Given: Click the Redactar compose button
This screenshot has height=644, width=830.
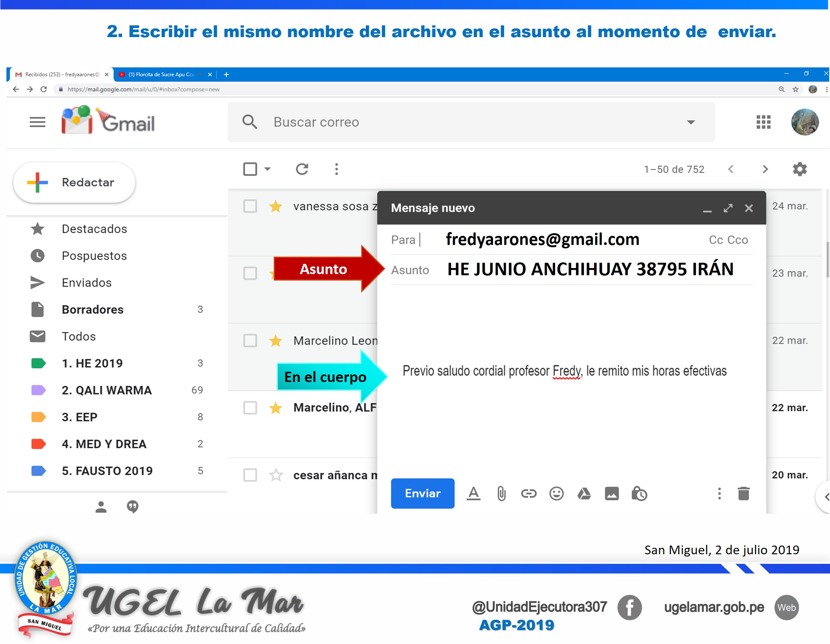Looking at the screenshot, I should [x=75, y=182].
